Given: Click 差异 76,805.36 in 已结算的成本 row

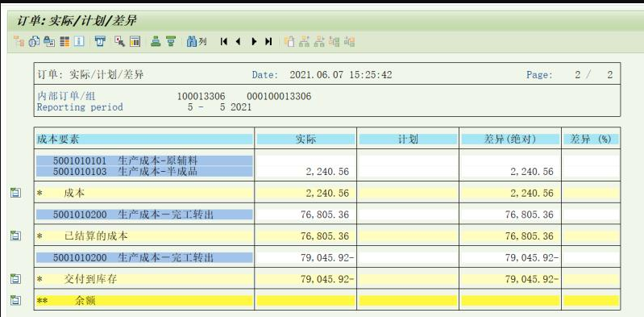Looking at the screenshot, I should (x=530, y=236).
